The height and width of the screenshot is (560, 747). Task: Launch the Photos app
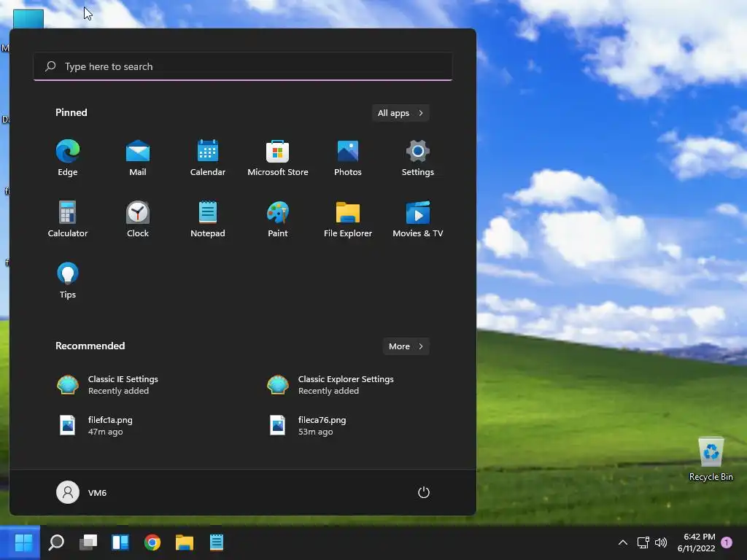(348, 158)
